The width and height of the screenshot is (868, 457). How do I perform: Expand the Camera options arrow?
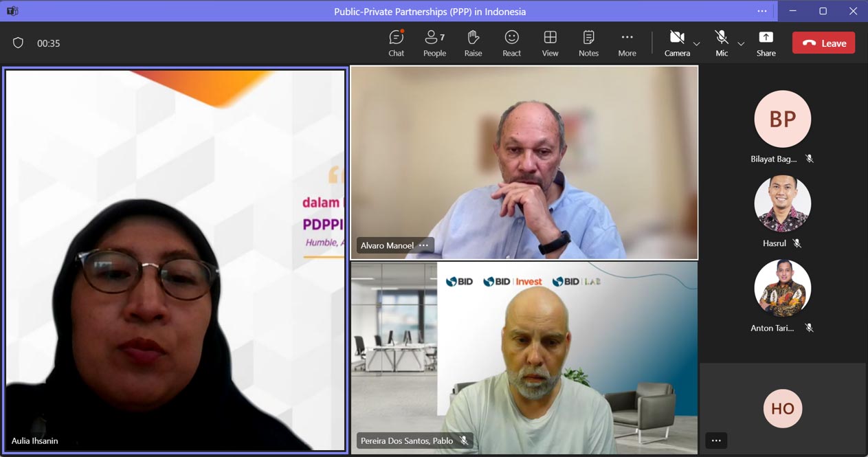(x=697, y=44)
